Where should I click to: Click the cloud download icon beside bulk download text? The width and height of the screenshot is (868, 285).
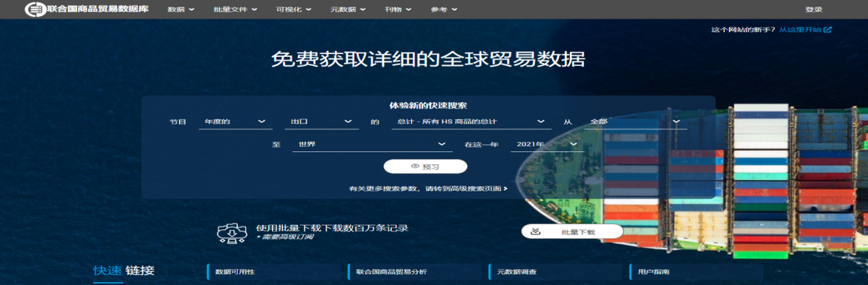click(x=233, y=233)
